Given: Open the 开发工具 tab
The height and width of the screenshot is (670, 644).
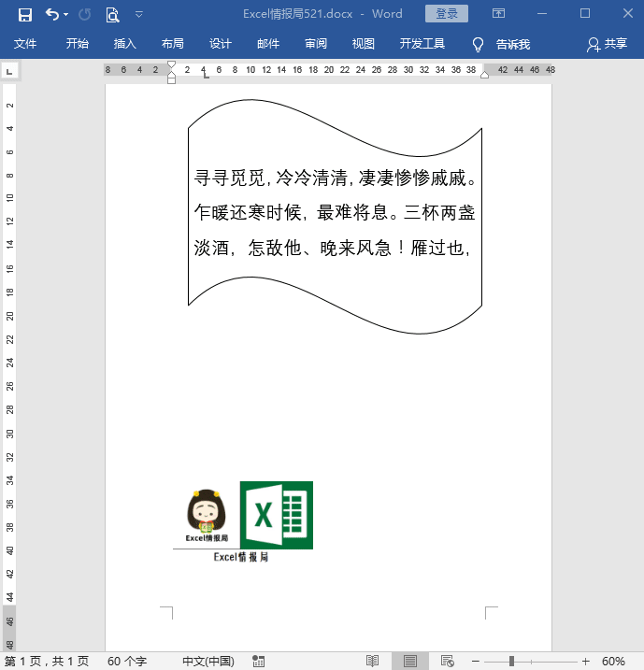Looking at the screenshot, I should click(x=422, y=44).
